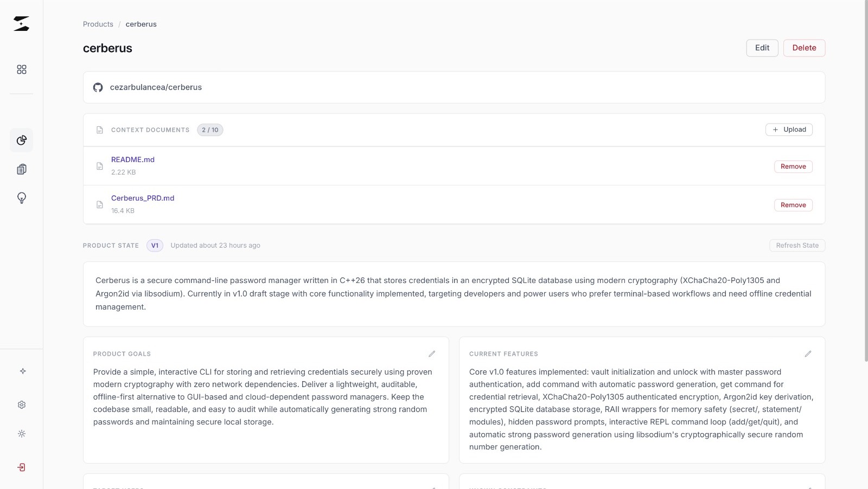Image resolution: width=868 pixels, height=489 pixels.
Task: Click Upload in Context Documents
Action: coord(789,130)
